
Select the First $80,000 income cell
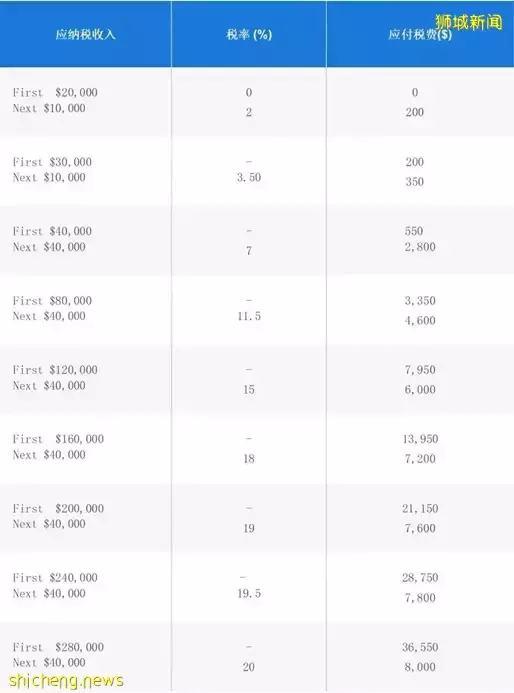tap(52, 301)
